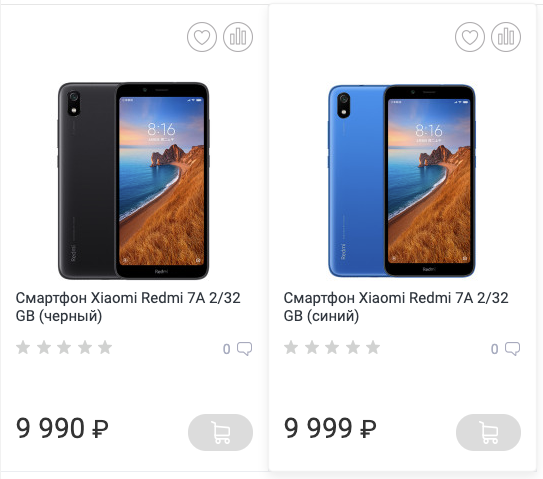Click the cart button for the blue Redmi 7A
Screen dimensions: 543x479
tap(489, 432)
